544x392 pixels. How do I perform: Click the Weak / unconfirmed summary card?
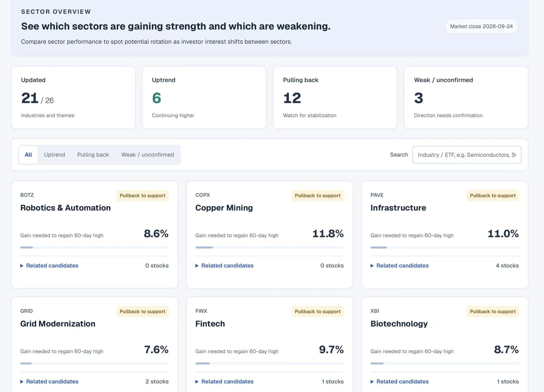point(466,97)
